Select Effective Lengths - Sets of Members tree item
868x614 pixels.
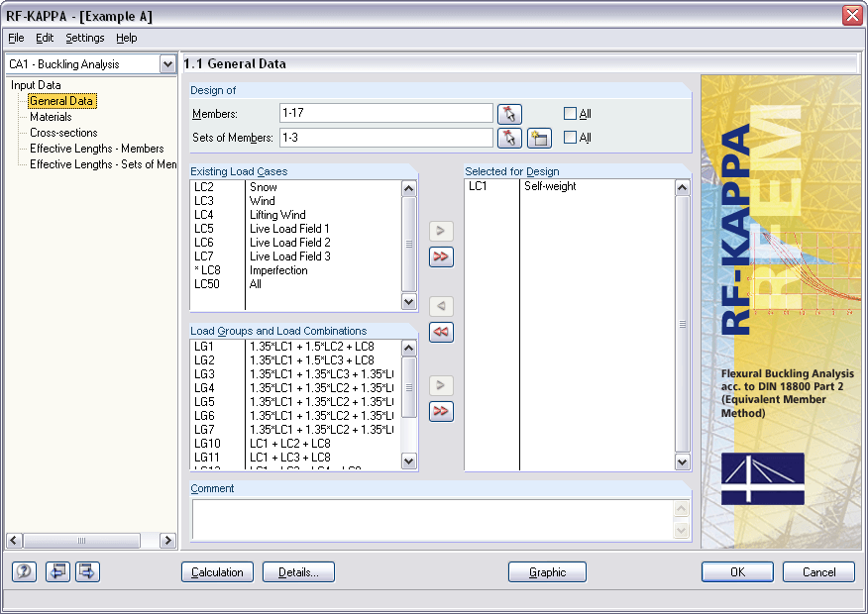coord(103,164)
